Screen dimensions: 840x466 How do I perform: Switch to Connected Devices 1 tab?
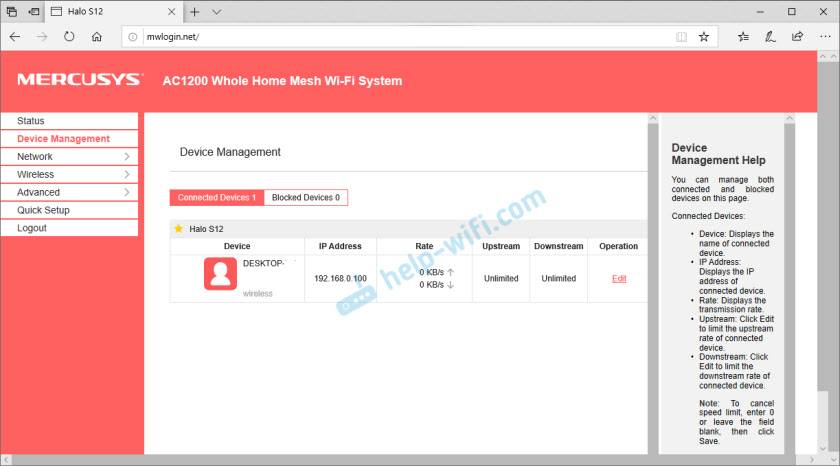(x=217, y=198)
